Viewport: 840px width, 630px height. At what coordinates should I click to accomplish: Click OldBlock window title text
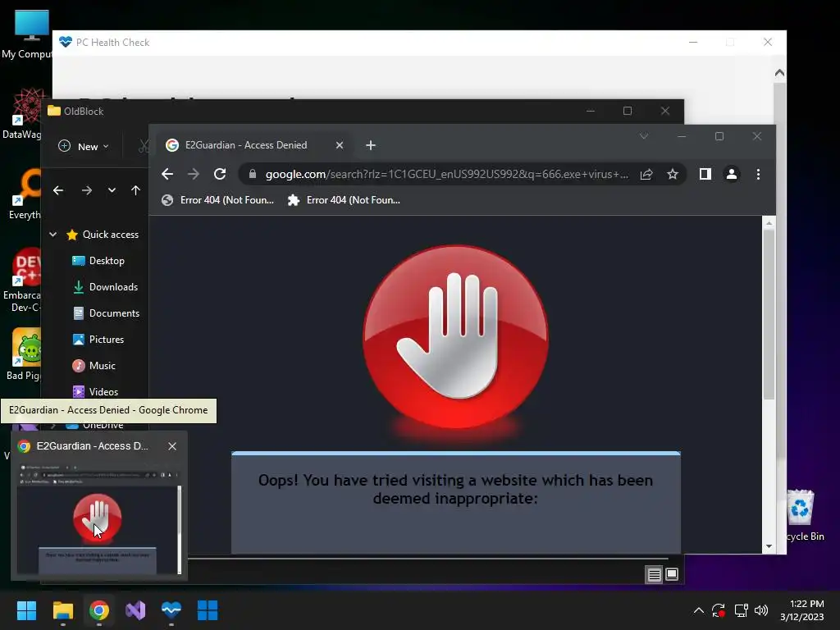click(x=84, y=112)
